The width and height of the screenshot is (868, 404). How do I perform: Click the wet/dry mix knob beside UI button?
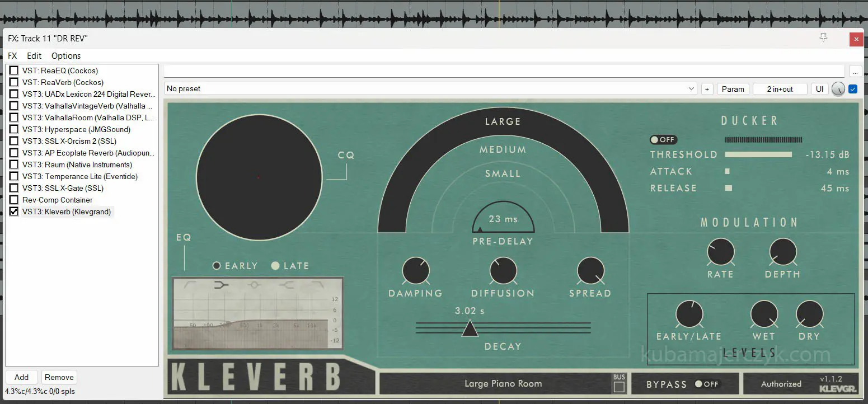[x=838, y=89]
